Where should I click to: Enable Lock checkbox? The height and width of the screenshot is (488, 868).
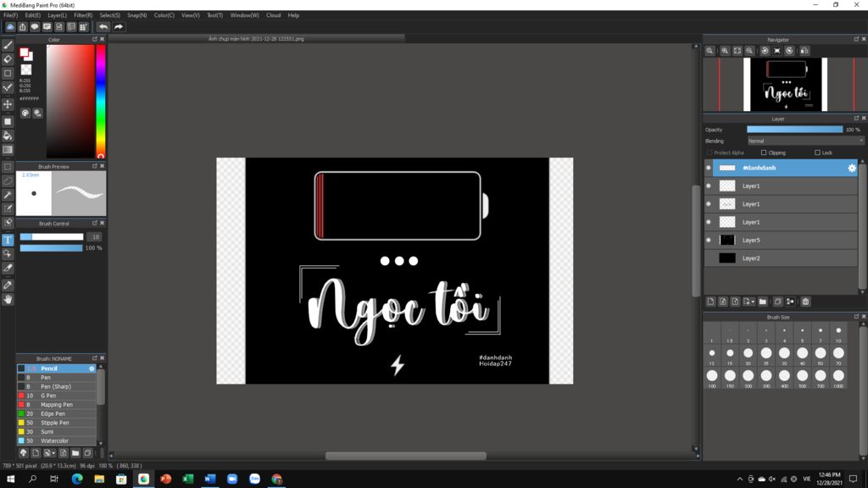pos(817,152)
